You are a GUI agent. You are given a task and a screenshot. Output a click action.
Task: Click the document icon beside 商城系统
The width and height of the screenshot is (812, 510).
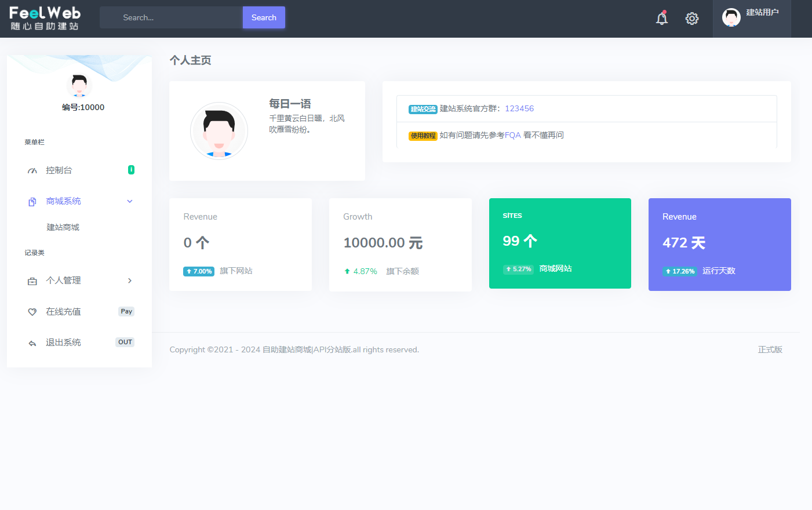(32, 202)
